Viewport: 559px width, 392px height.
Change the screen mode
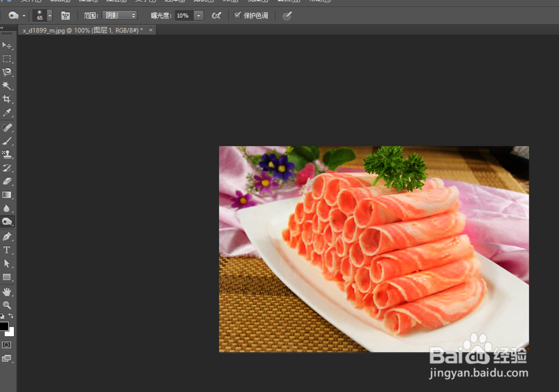7,358
